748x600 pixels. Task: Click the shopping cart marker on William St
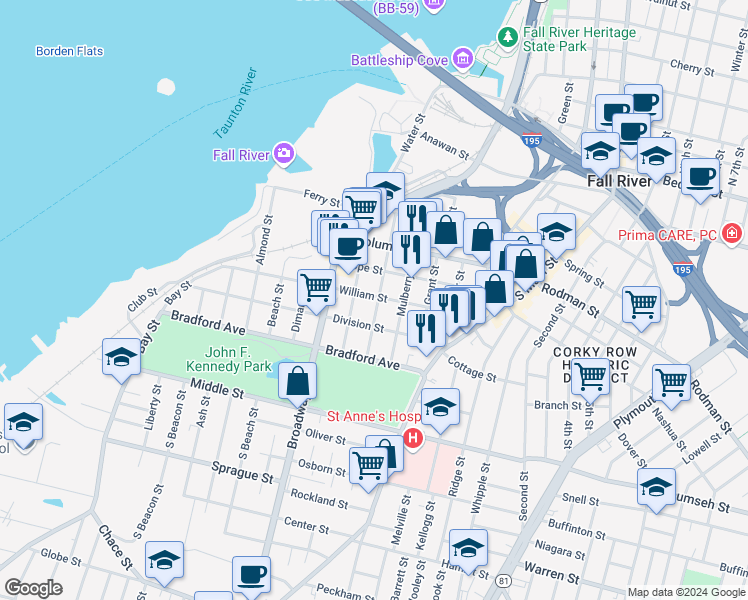click(x=316, y=287)
